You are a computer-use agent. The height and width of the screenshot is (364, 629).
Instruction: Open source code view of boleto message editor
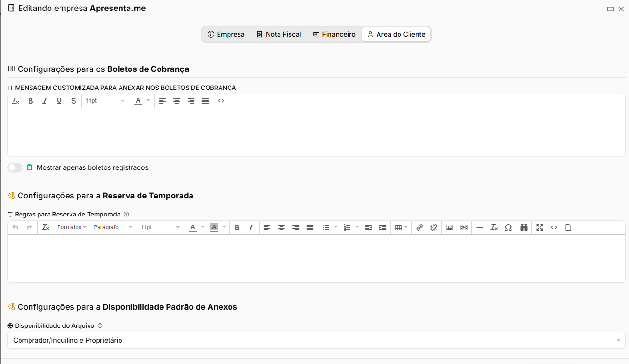(x=221, y=101)
